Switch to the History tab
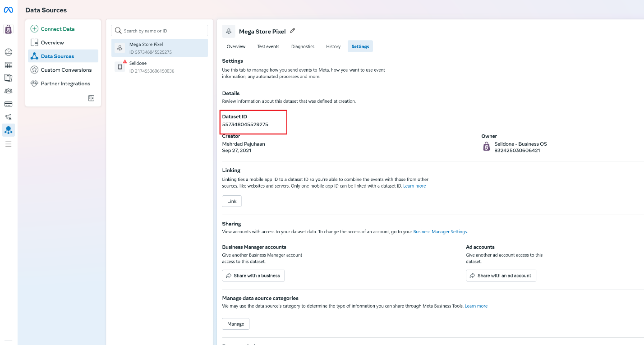 (x=333, y=46)
